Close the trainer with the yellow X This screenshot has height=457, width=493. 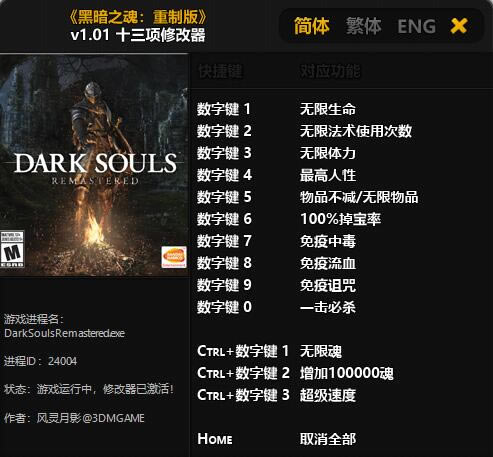pos(459,26)
